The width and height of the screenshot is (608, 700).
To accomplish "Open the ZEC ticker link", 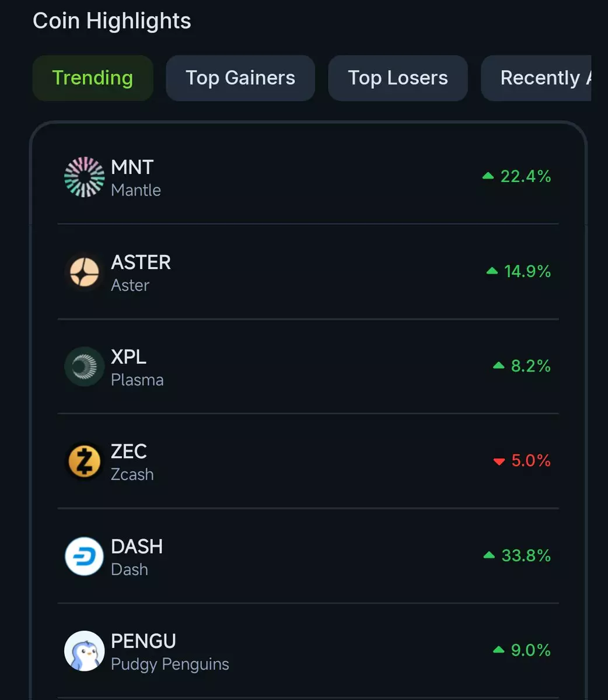I will tap(129, 452).
